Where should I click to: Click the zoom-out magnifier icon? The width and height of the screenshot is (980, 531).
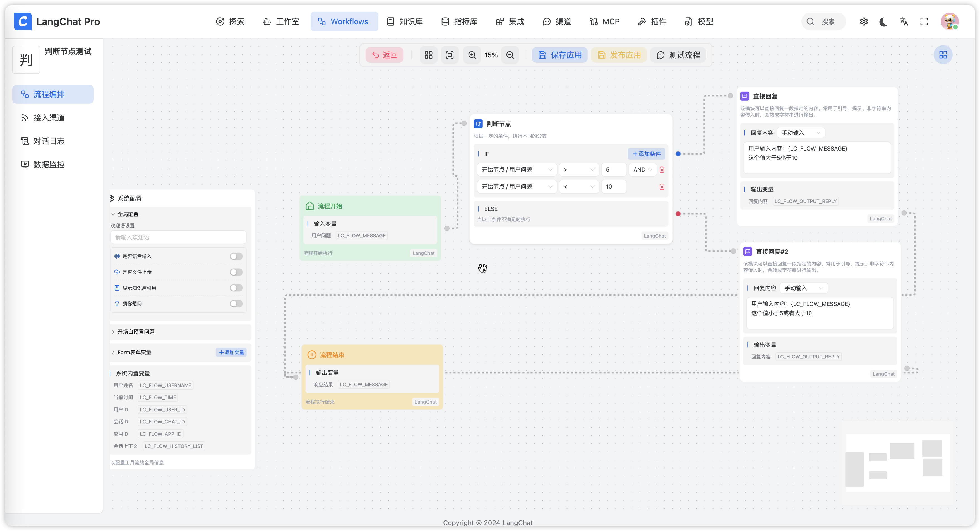(510, 55)
